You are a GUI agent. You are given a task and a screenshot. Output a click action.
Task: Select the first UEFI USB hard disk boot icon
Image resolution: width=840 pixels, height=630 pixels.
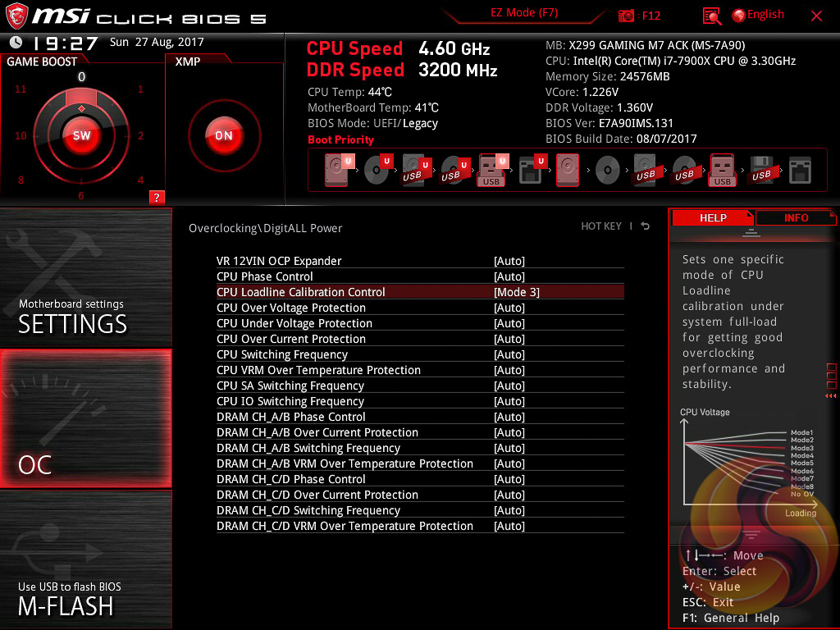[416, 169]
